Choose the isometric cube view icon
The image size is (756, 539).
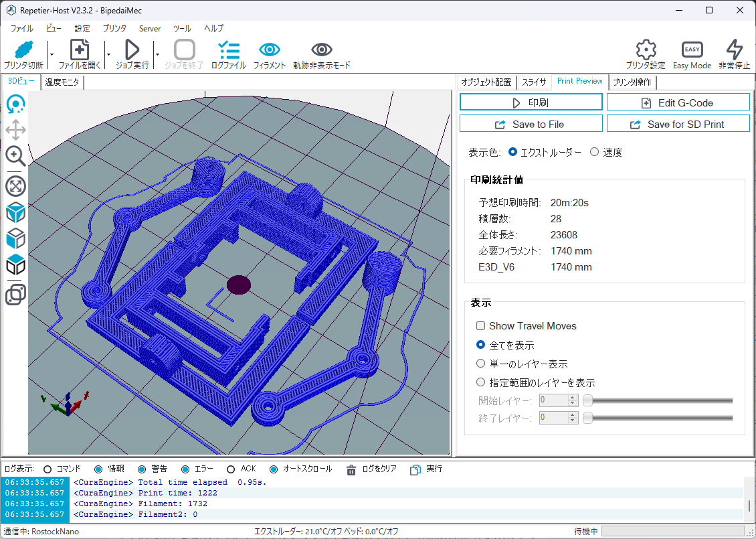[x=16, y=212]
